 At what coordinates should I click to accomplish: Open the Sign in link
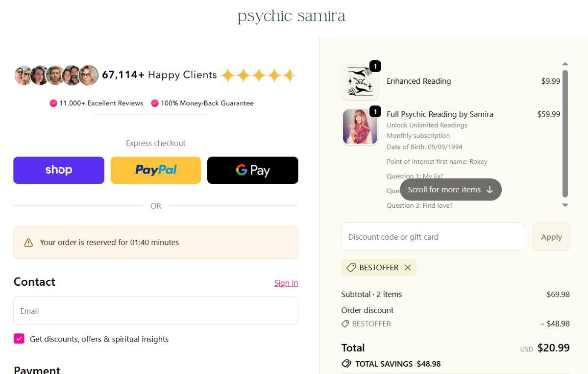tap(286, 283)
